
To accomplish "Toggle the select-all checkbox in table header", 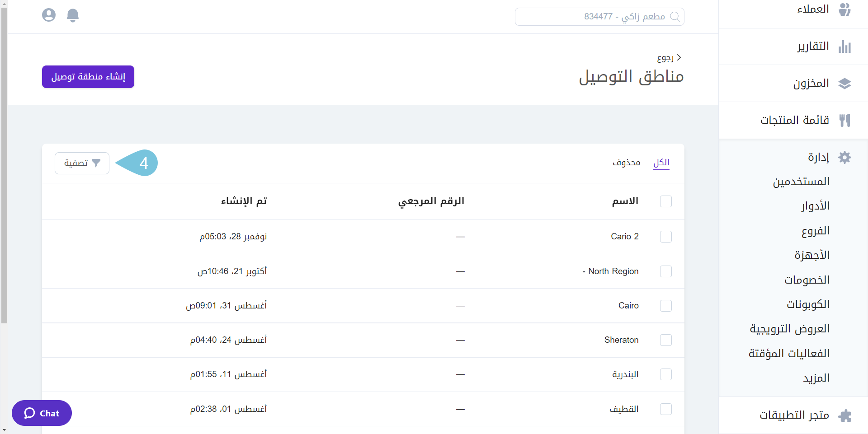I will 665,201.
